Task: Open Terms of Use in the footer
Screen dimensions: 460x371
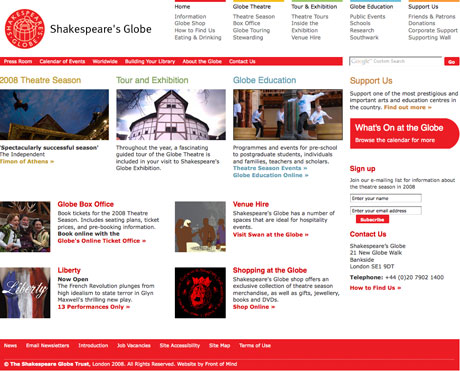Action: point(255,345)
